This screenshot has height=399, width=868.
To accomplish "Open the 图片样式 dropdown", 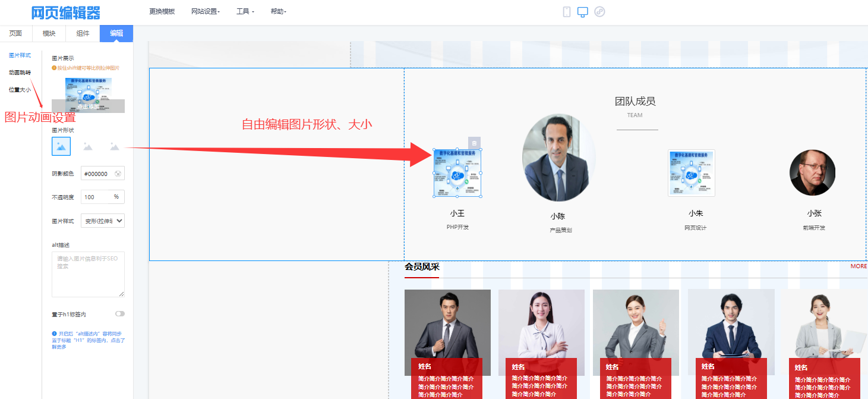I will tap(103, 221).
